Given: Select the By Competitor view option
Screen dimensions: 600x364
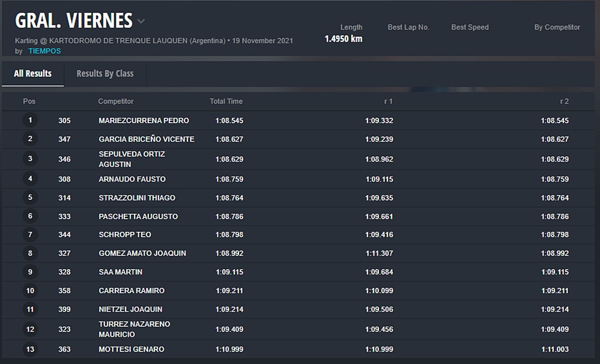Looking at the screenshot, I should (557, 27).
